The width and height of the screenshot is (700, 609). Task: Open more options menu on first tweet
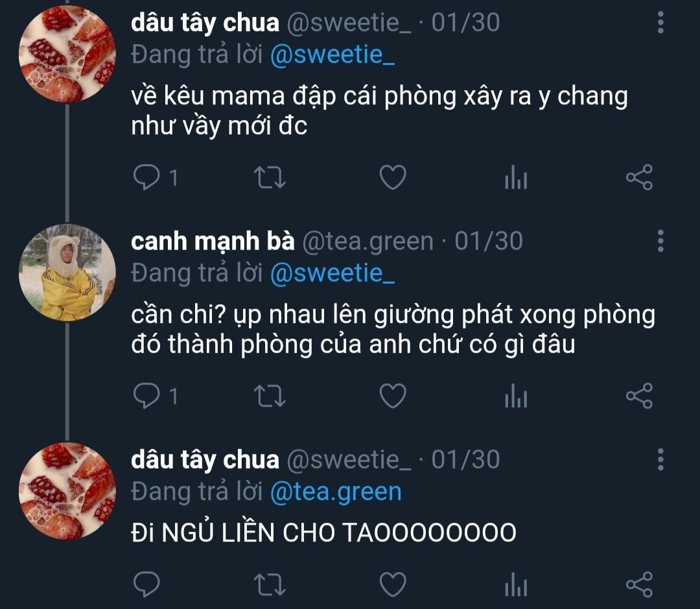click(660, 22)
